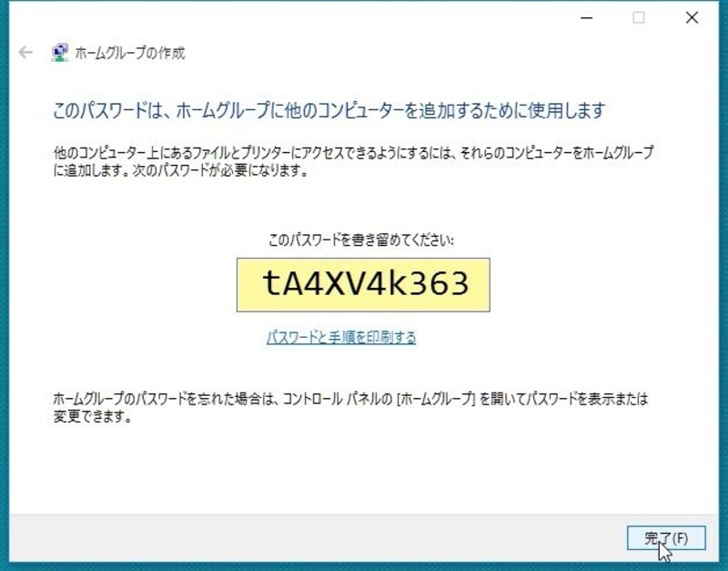Click the grayed-out maximize window icon
728x571 pixels.
639,17
